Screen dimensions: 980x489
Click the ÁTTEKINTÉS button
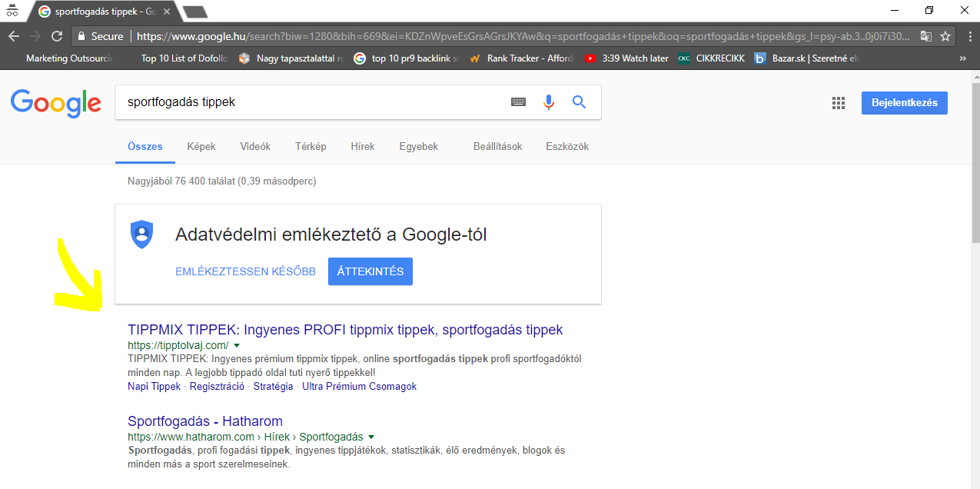370,271
